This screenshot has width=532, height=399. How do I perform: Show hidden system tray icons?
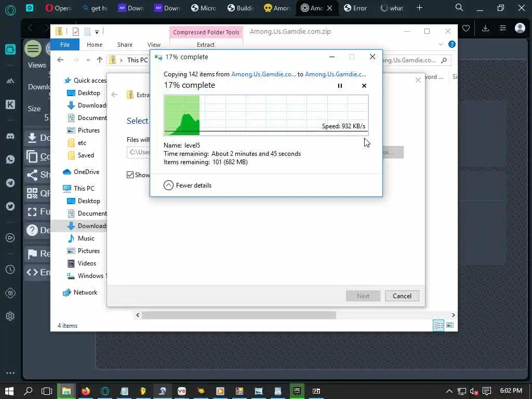click(x=449, y=391)
